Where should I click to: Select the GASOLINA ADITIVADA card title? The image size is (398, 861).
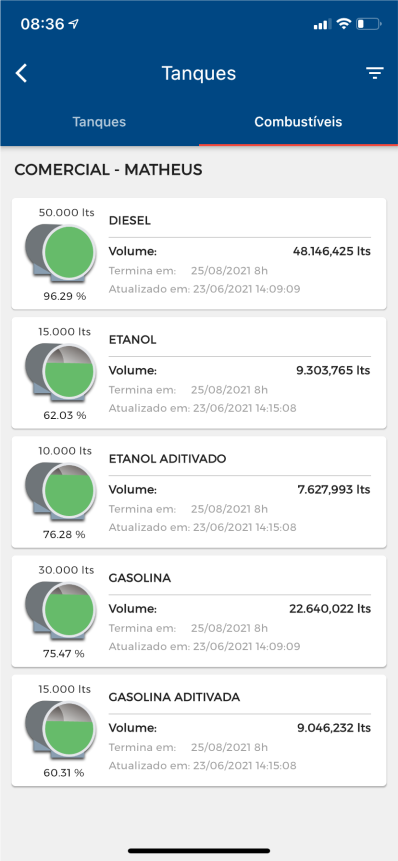click(174, 697)
